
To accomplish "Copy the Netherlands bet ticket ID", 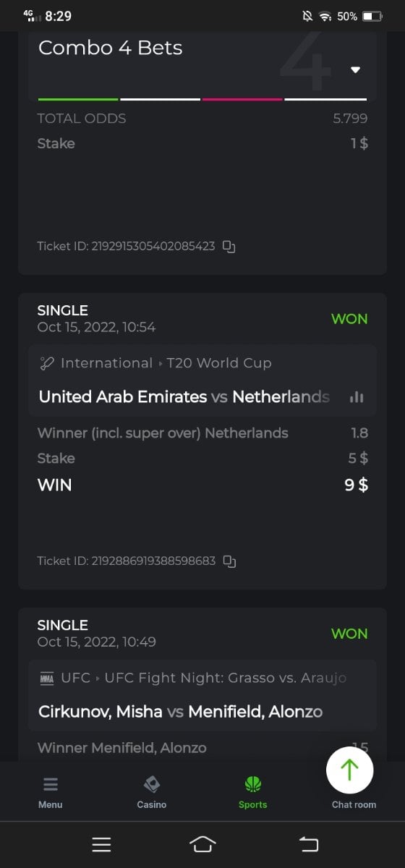I will coord(229,561).
